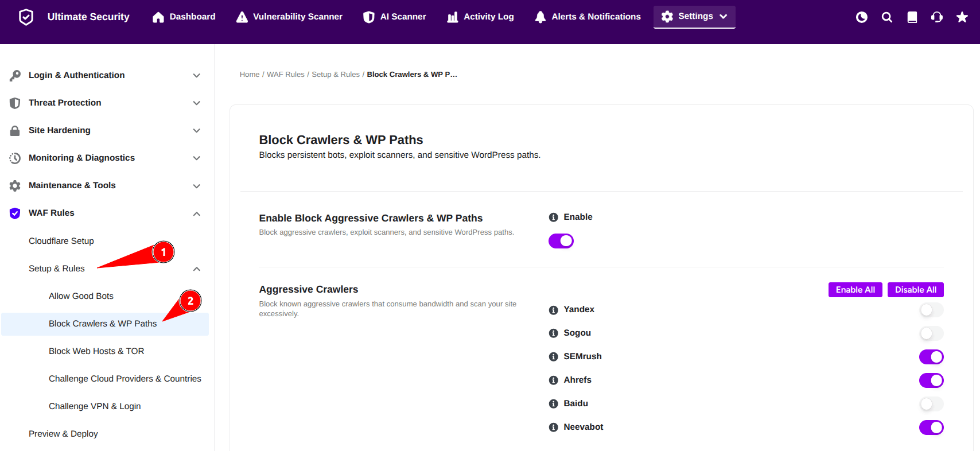Click the Monitoring & Diagnostics clock icon
The height and width of the screenshot is (451, 980).
point(15,158)
